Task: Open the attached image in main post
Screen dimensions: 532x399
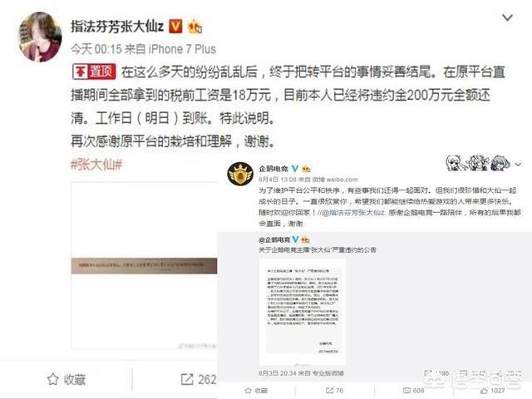Action: (144, 266)
